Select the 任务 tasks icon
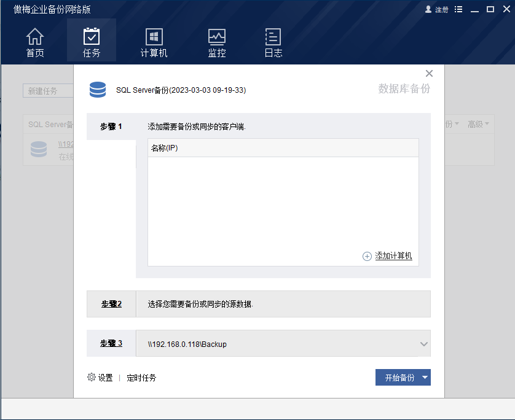This screenshot has height=420, width=515. tap(92, 37)
